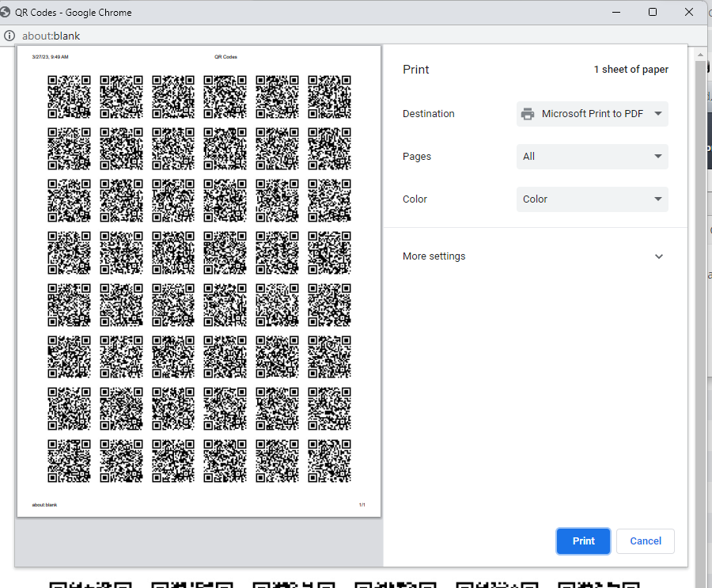712x588 pixels.
Task: Click the 'Color' label on the left
Action: [415, 199]
